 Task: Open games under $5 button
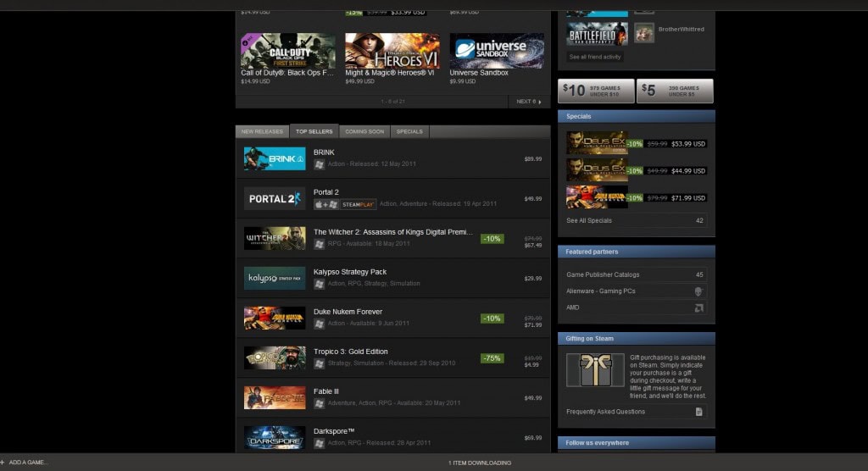tap(675, 91)
